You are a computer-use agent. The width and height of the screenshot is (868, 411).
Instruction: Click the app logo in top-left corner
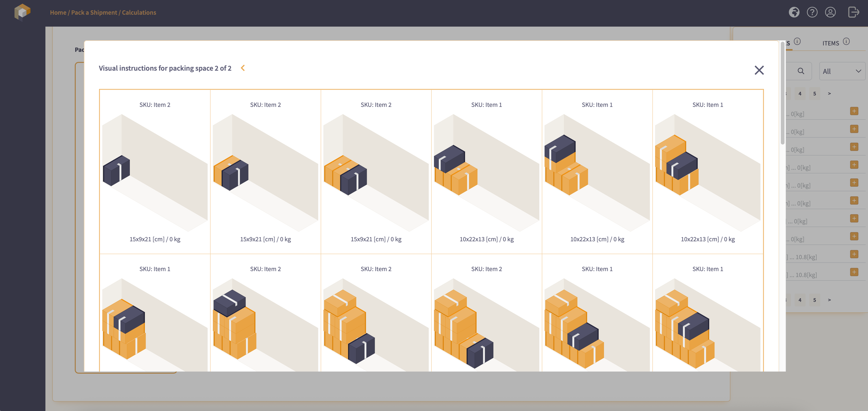click(x=22, y=12)
